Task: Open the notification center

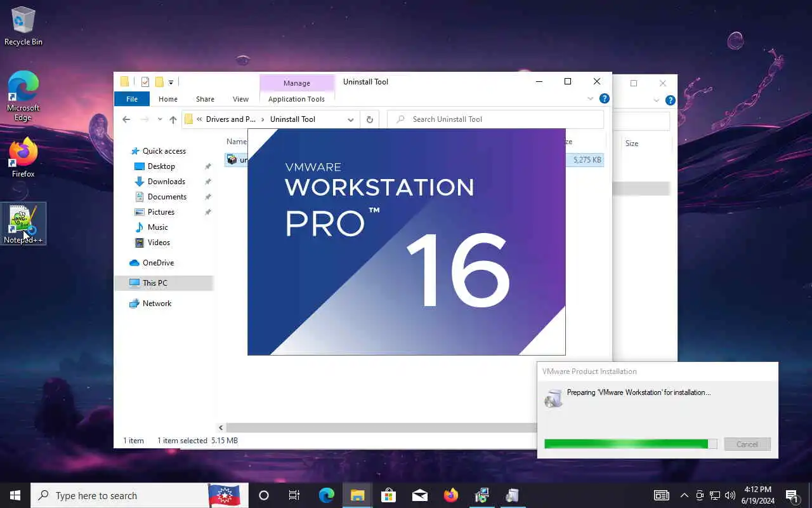Action: pos(792,495)
